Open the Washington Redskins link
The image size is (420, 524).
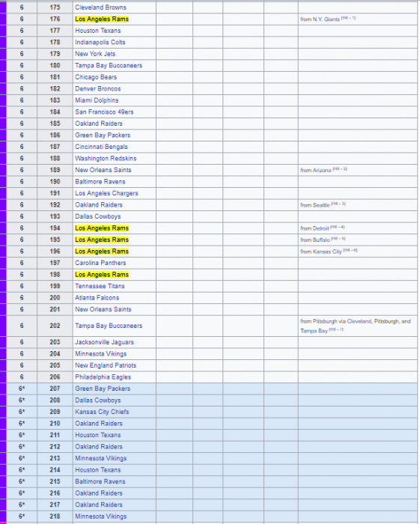(106, 159)
